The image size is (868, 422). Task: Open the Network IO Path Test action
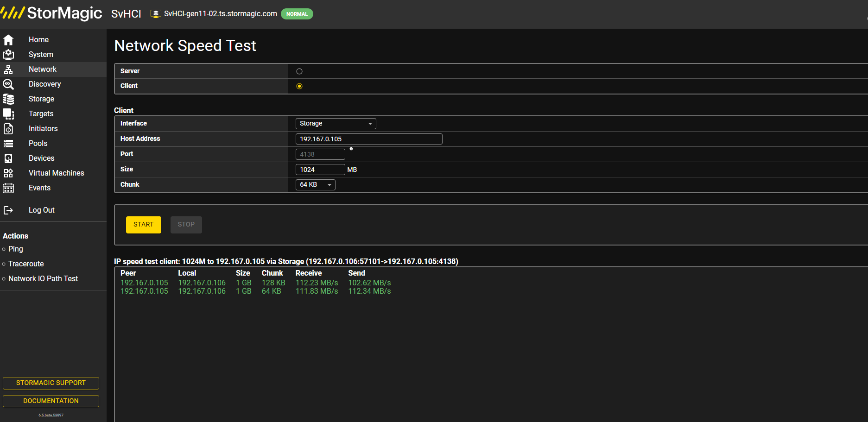click(43, 279)
